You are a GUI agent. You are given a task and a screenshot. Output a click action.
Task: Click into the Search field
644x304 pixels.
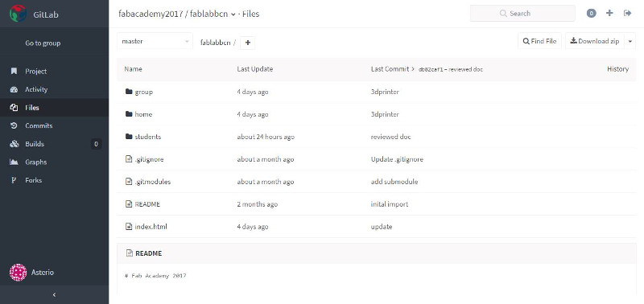(x=522, y=14)
